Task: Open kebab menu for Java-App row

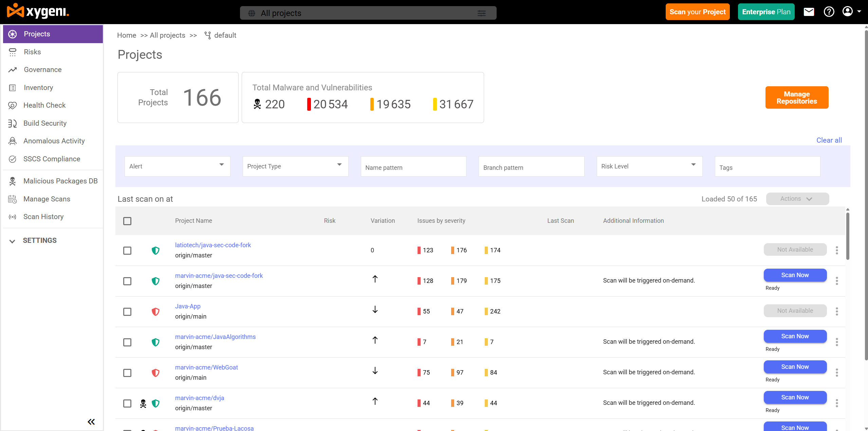Action: (836, 311)
